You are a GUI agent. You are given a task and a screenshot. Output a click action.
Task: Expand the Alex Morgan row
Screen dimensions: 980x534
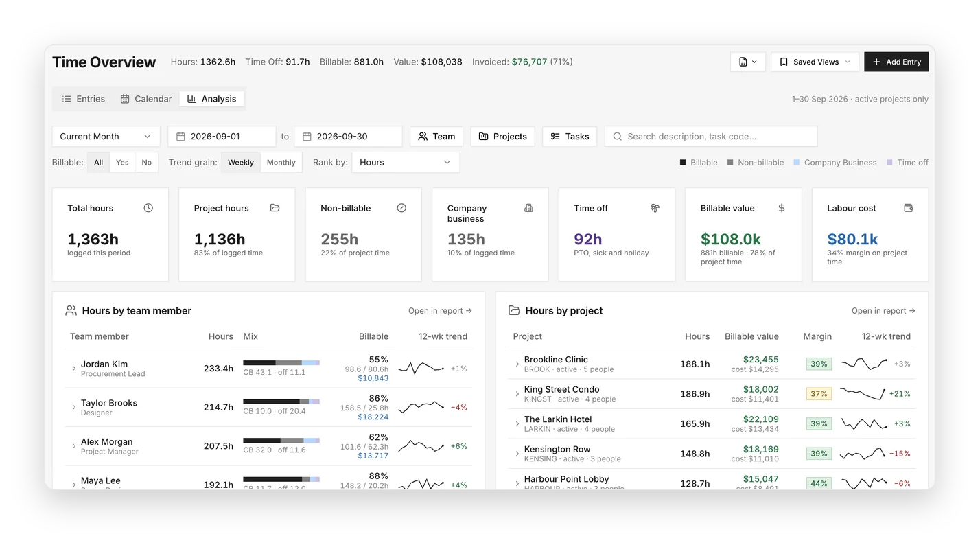(74, 446)
